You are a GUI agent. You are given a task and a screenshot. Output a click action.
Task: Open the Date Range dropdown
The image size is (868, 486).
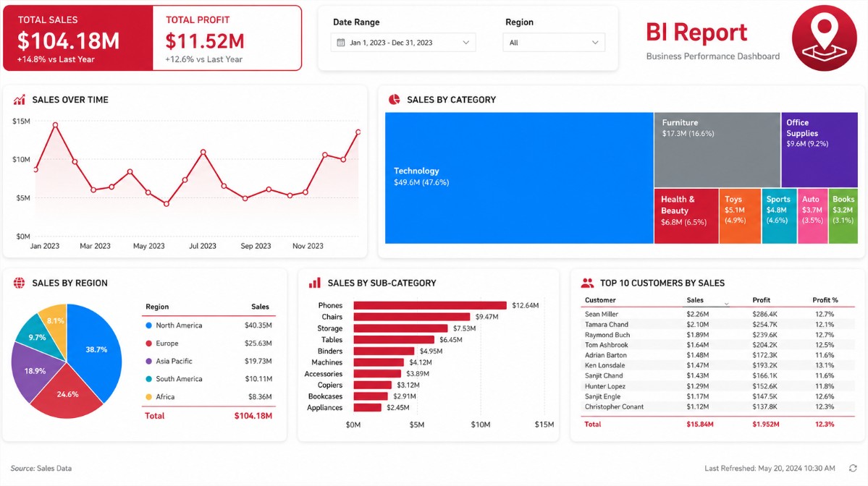tap(403, 43)
